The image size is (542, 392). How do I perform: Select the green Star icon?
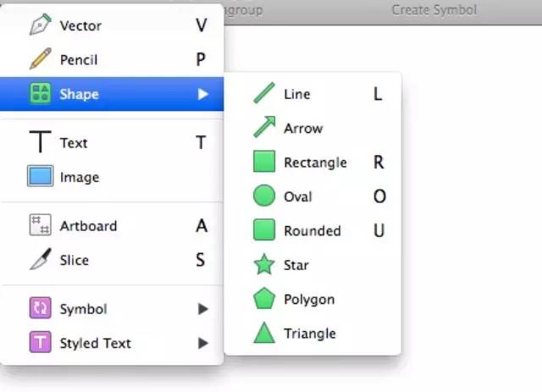point(264,265)
